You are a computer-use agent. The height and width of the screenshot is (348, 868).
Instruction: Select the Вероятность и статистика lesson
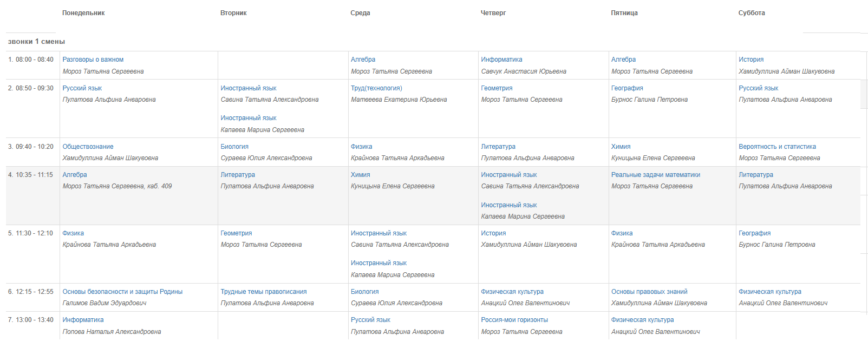[x=777, y=147]
